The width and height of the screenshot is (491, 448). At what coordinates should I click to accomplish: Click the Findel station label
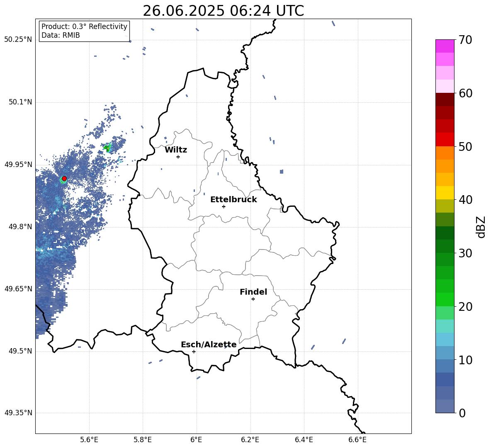point(253,292)
